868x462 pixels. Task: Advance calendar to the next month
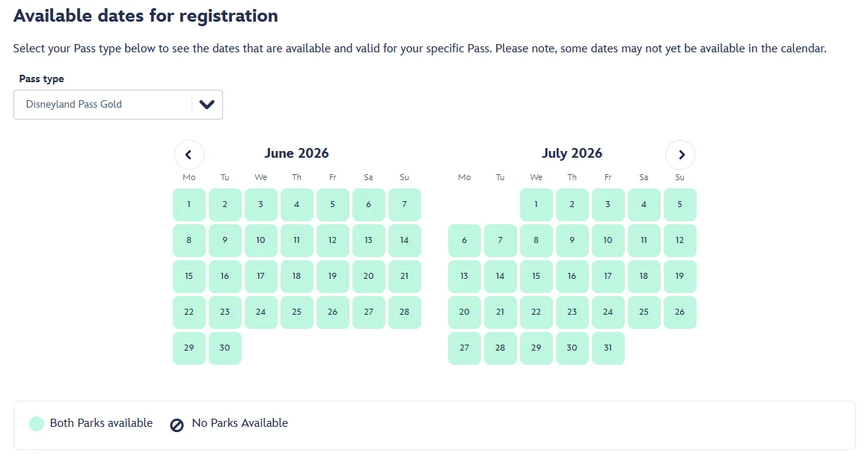point(680,155)
